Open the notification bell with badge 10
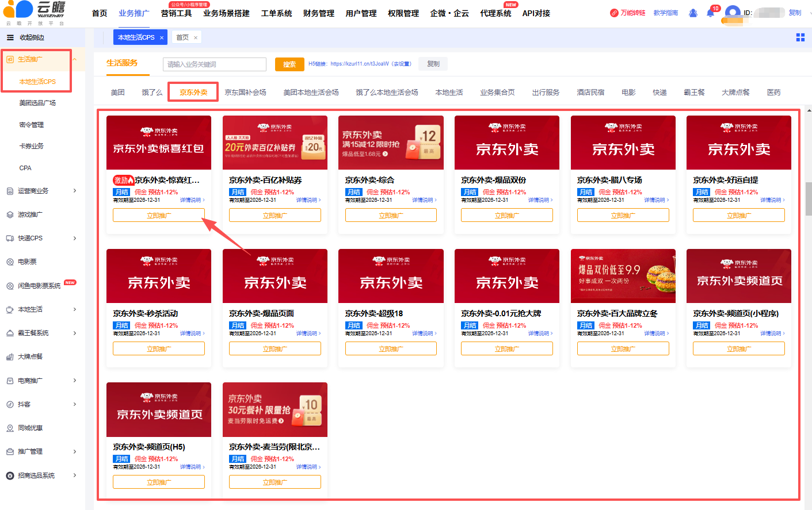 tap(710, 13)
